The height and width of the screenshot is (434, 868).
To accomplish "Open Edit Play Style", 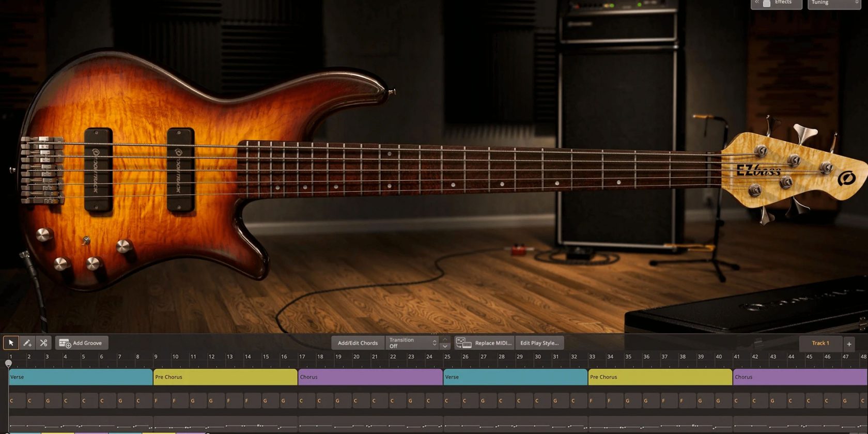I will [539, 343].
